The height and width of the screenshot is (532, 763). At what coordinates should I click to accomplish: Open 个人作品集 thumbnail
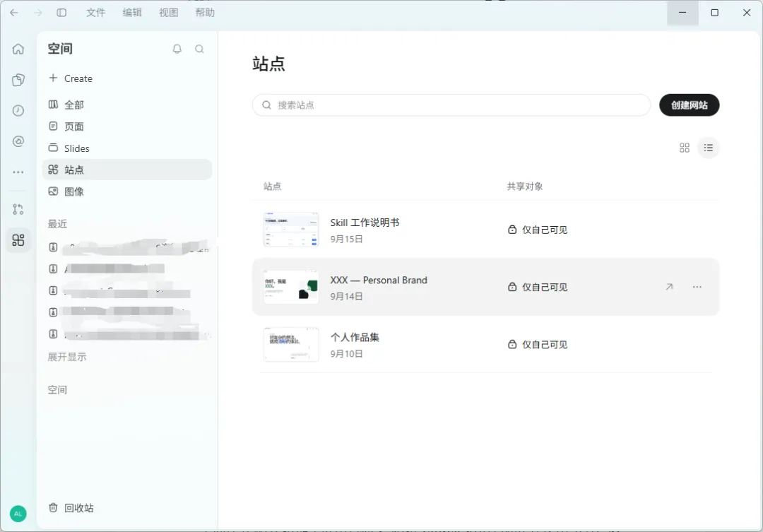click(x=291, y=345)
